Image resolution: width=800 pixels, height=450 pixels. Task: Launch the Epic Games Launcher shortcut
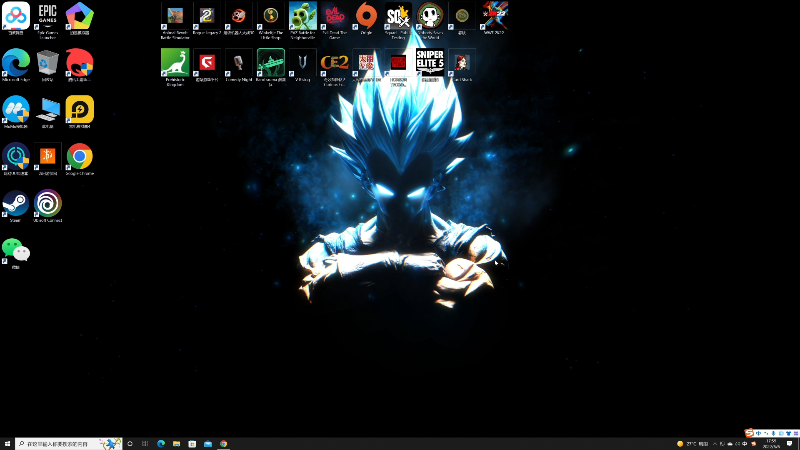tap(47, 20)
